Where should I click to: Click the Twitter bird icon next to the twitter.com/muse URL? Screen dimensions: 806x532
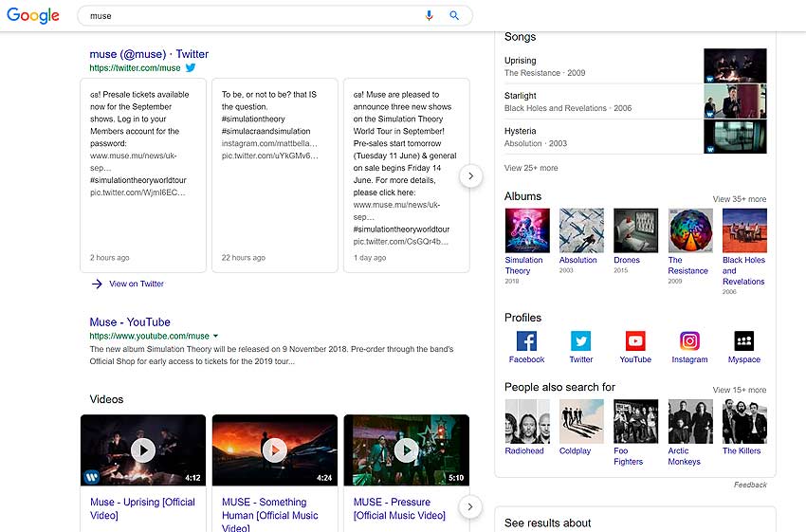click(191, 68)
